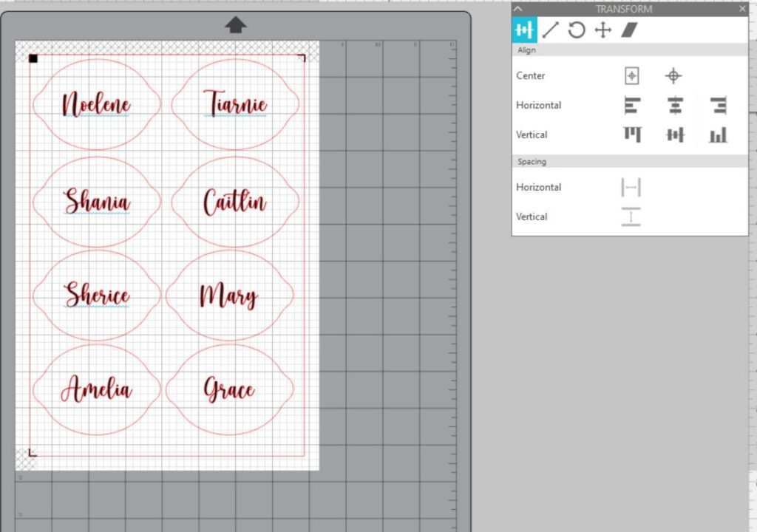Select the Grace lemon label
757x532 pixels.
[229, 389]
